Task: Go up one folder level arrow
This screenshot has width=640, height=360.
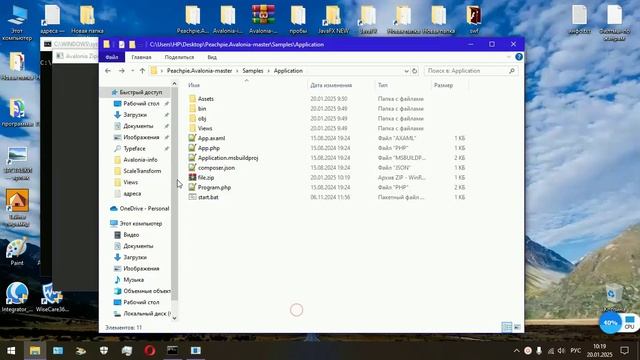Action: [x=142, y=71]
